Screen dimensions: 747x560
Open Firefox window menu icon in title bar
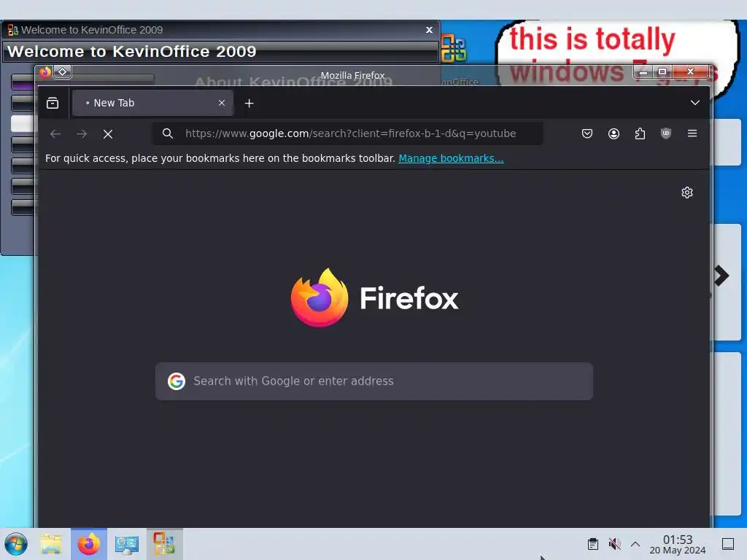point(45,72)
